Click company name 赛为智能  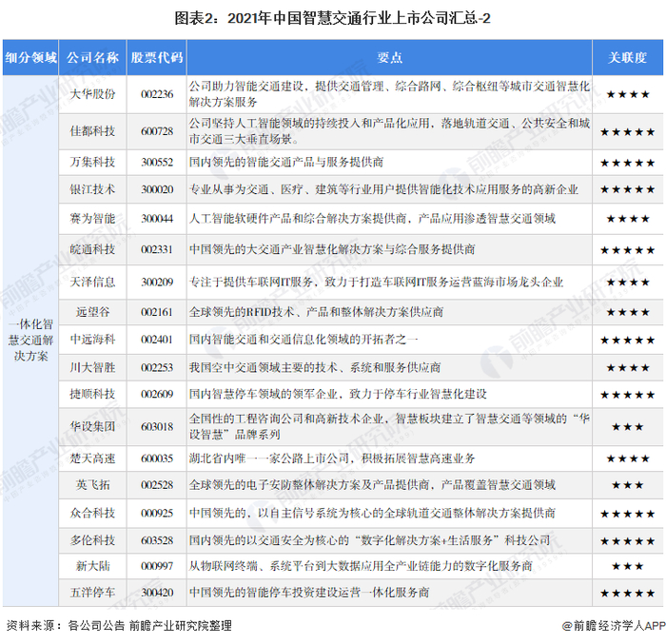click(x=92, y=219)
